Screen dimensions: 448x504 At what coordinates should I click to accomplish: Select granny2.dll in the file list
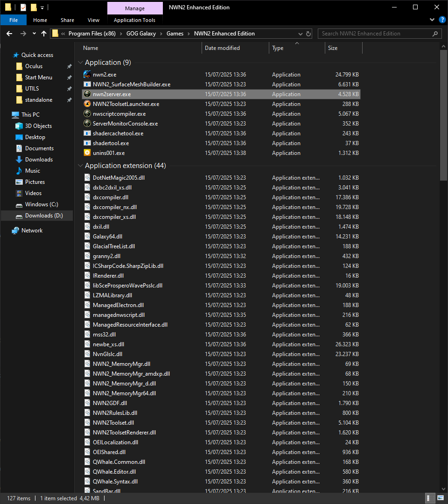(106, 256)
